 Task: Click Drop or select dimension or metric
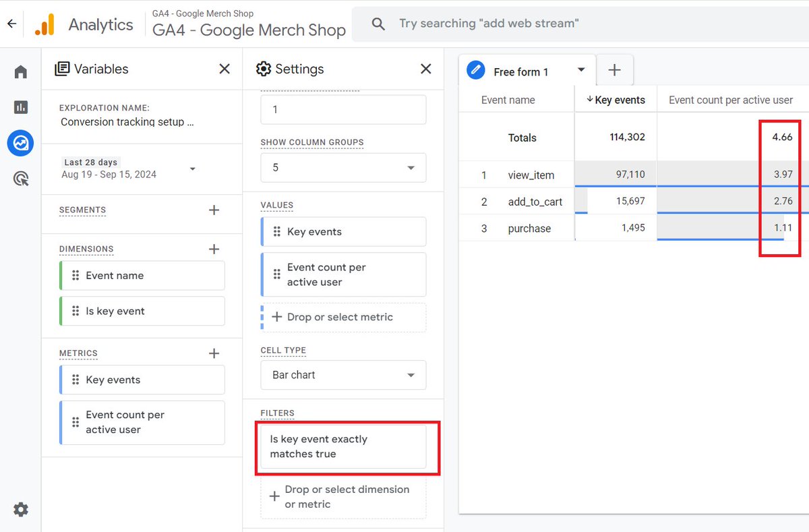click(343, 497)
